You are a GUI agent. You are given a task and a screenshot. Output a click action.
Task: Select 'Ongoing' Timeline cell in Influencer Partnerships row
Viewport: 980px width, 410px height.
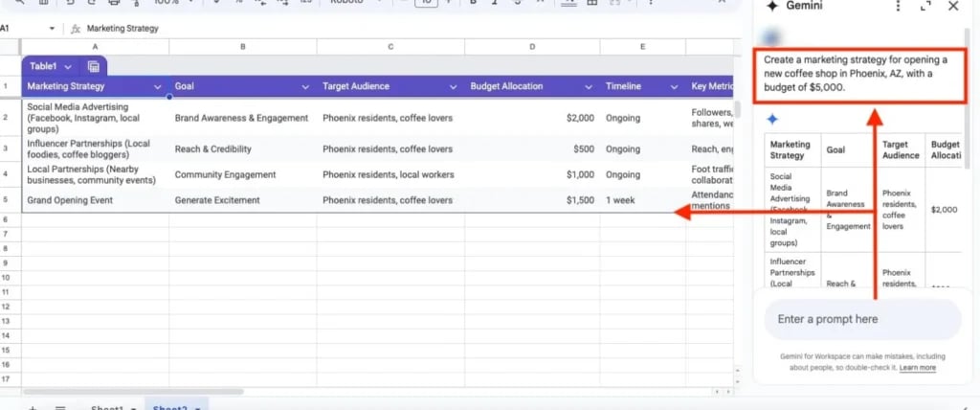pos(642,149)
